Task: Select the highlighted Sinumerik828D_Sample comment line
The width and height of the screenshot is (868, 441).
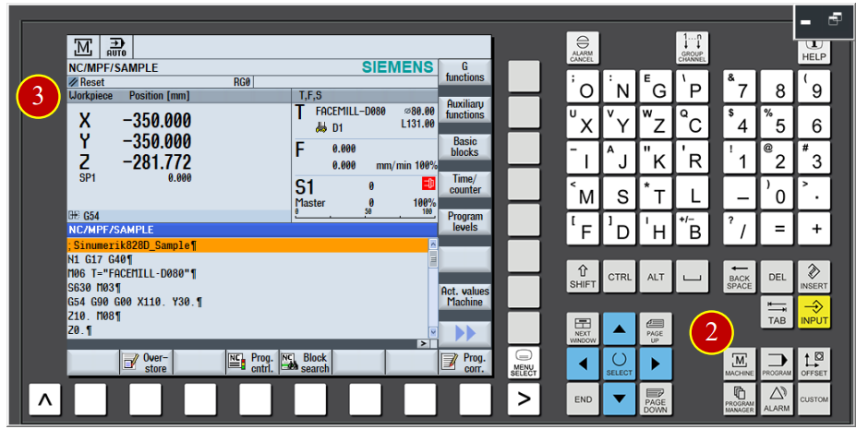Action: pyautogui.click(x=248, y=245)
